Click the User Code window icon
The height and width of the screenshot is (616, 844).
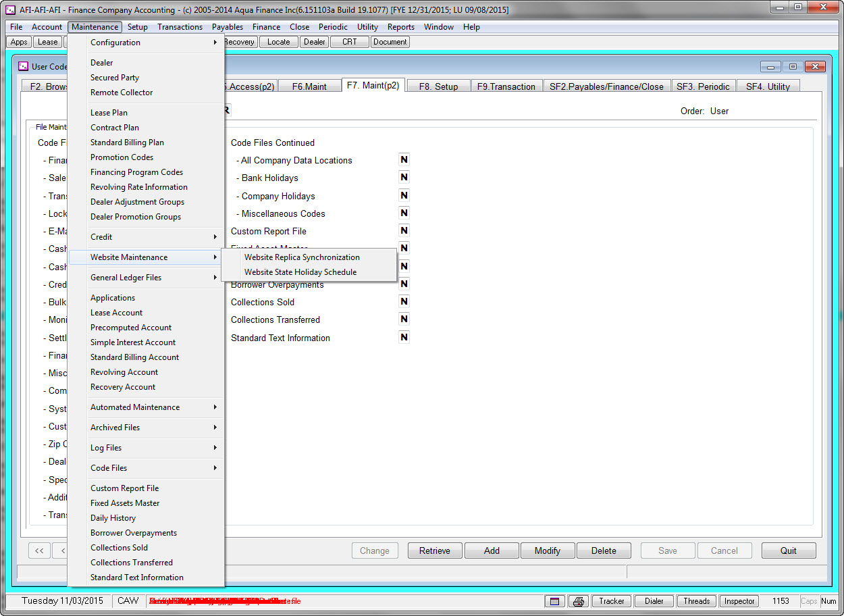[23, 66]
